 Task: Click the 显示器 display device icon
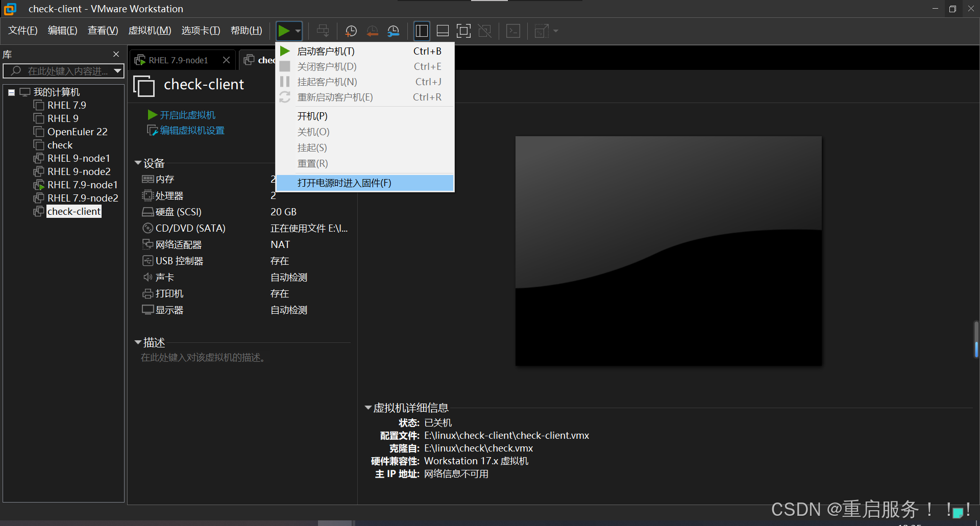[x=148, y=310]
